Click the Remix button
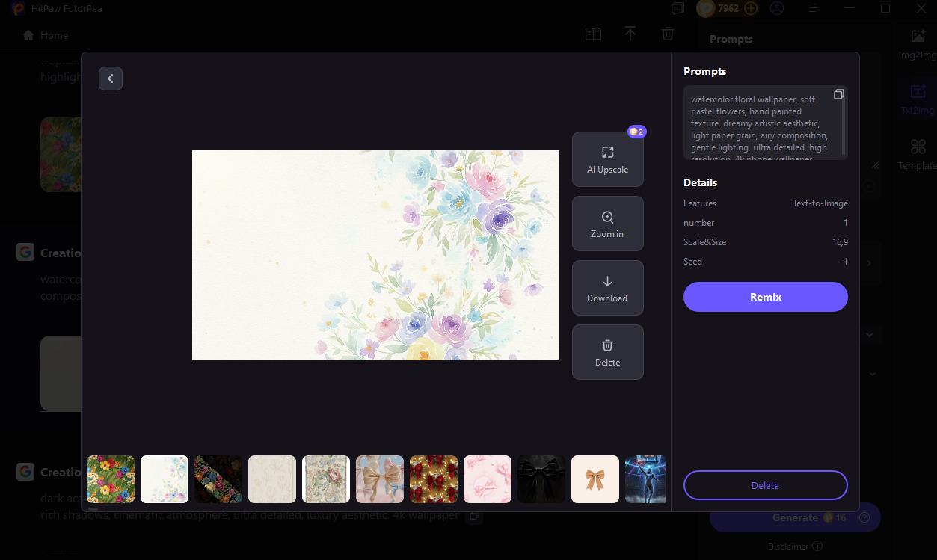This screenshot has height=560, width=937. coord(765,297)
